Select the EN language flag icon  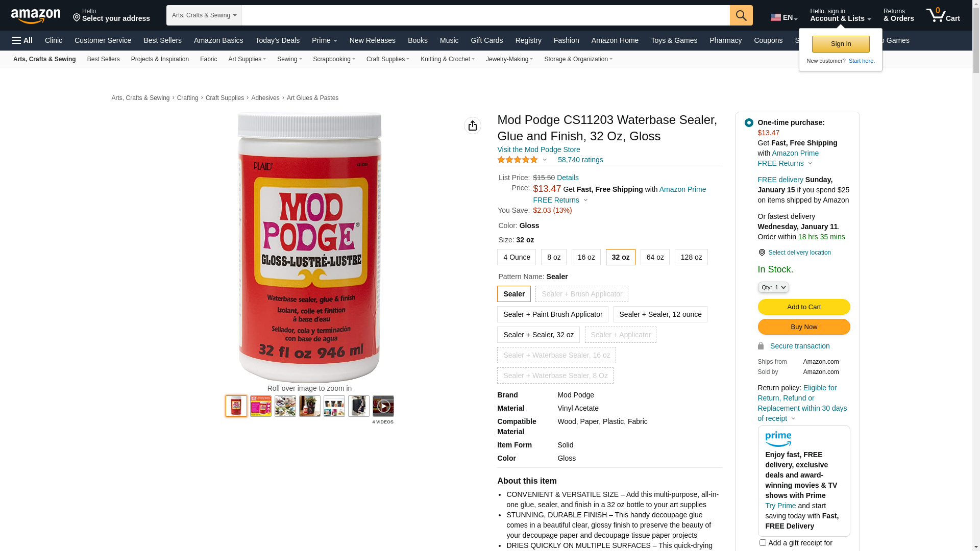(x=775, y=17)
